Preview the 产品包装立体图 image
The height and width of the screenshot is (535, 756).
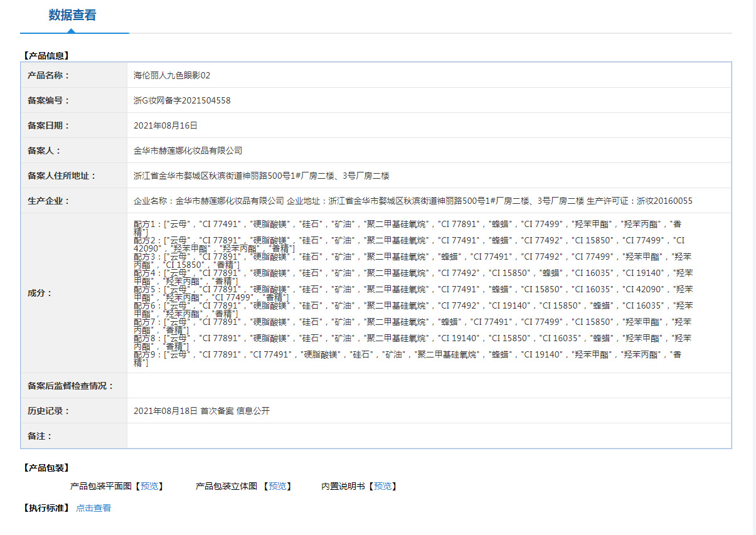(x=277, y=486)
